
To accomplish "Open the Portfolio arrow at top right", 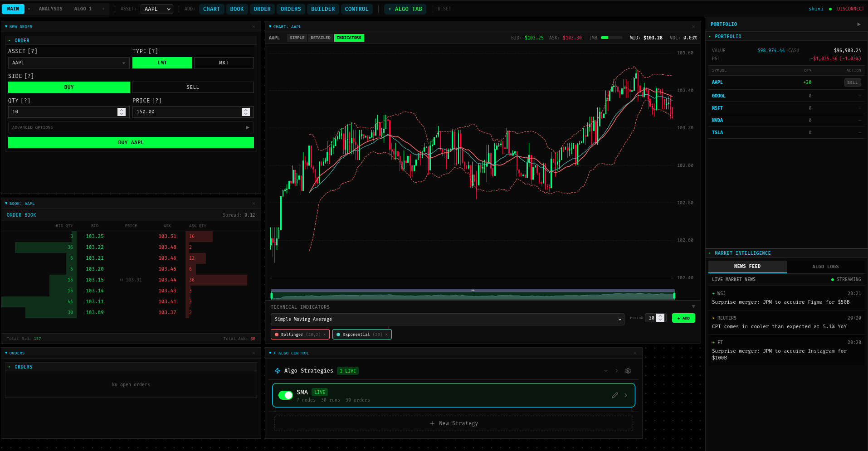I will click(859, 24).
